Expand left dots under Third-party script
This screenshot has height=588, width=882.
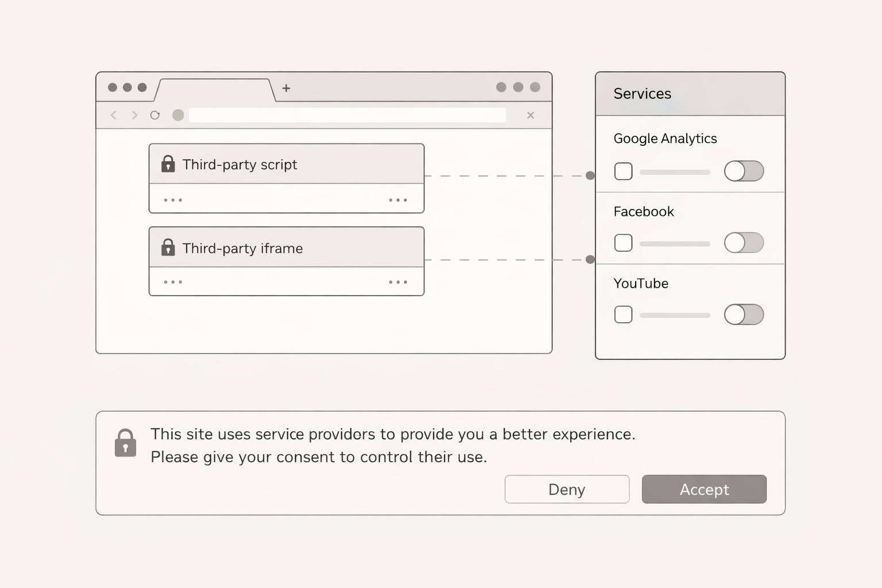click(173, 200)
